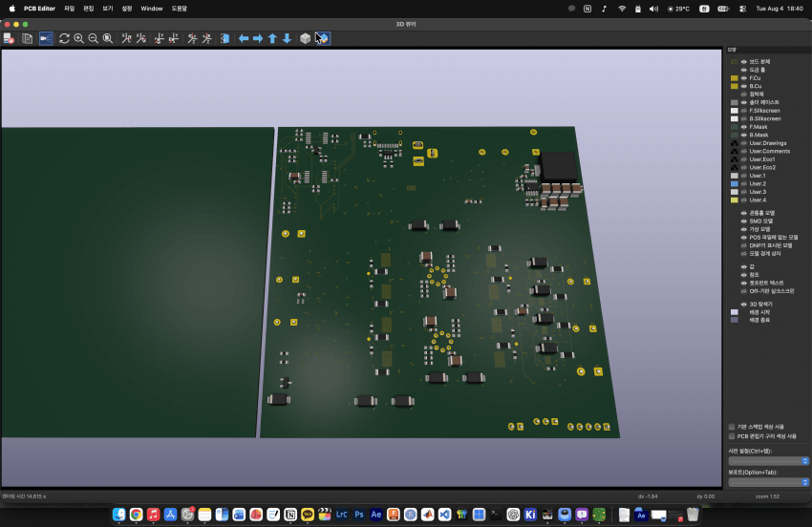The width and height of the screenshot is (812, 527).
Task: Show the User.Eco1 layer
Action: 743,159
